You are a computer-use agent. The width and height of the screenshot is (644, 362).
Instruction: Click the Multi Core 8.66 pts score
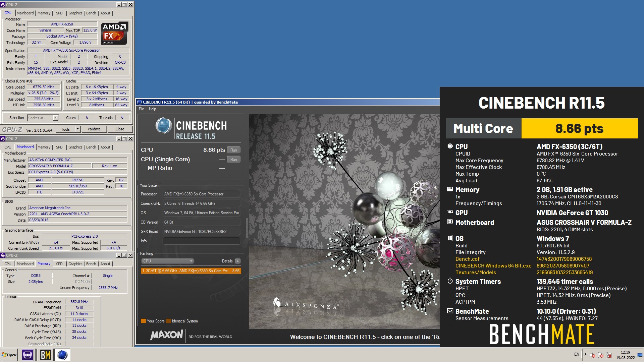(x=579, y=128)
